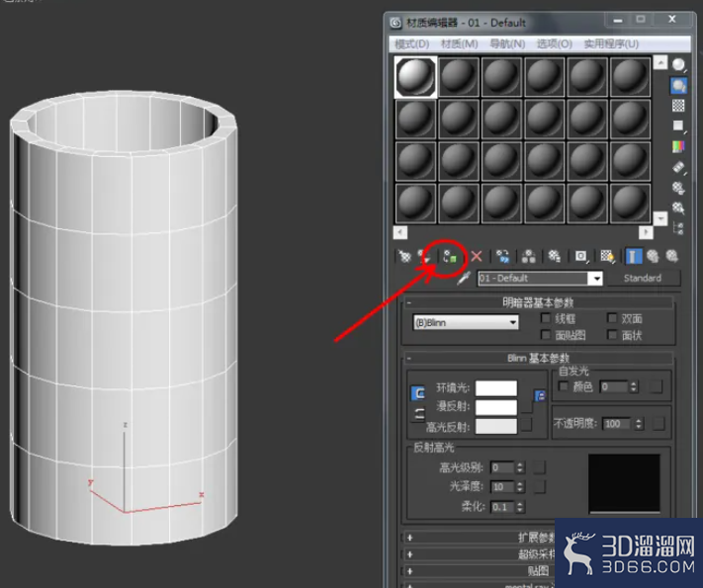Assign Material to Selection icon

449,257
